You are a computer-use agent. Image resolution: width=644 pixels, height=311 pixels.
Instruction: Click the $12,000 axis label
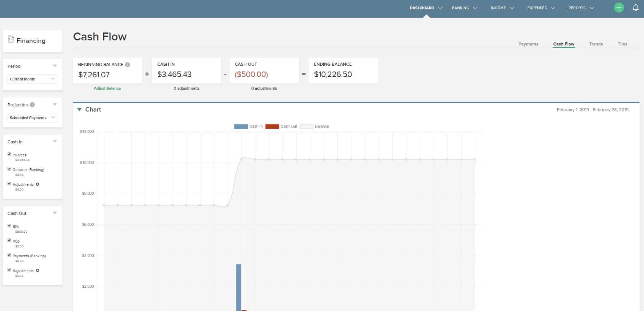(x=87, y=131)
